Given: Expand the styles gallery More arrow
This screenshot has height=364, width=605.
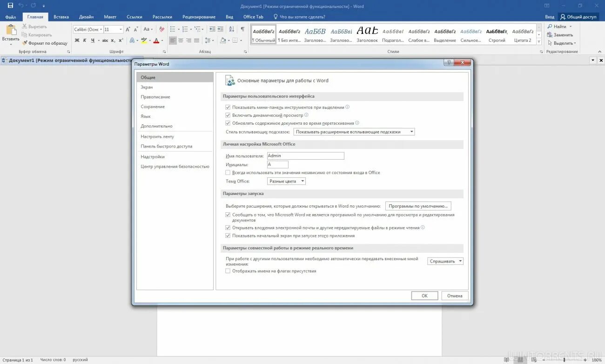Looking at the screenshot, I should pyautogui.click(x=539, y=42).
